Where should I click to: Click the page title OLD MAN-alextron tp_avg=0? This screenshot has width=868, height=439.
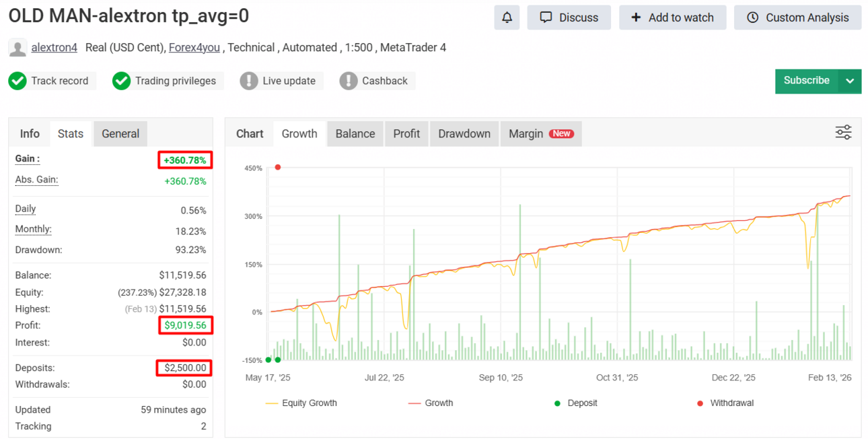[129, 15]
